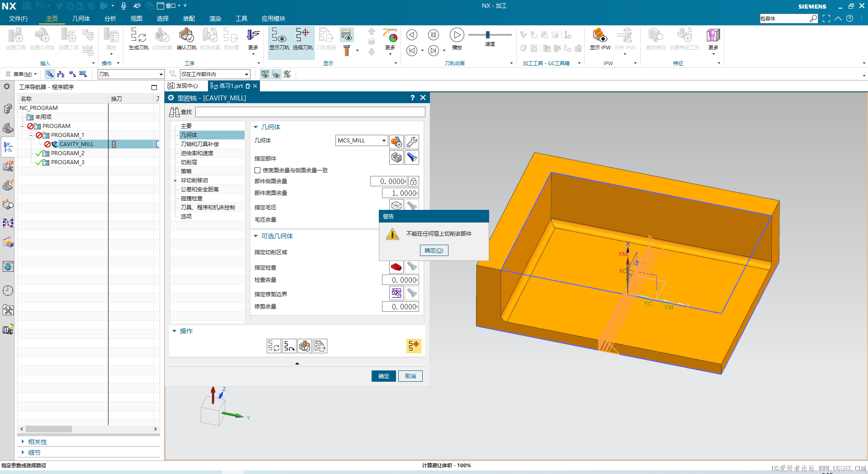Click the 查找 search field
The width and height of the screenshot is (868, 474).
pyautogui.click(x=310, y=112)
